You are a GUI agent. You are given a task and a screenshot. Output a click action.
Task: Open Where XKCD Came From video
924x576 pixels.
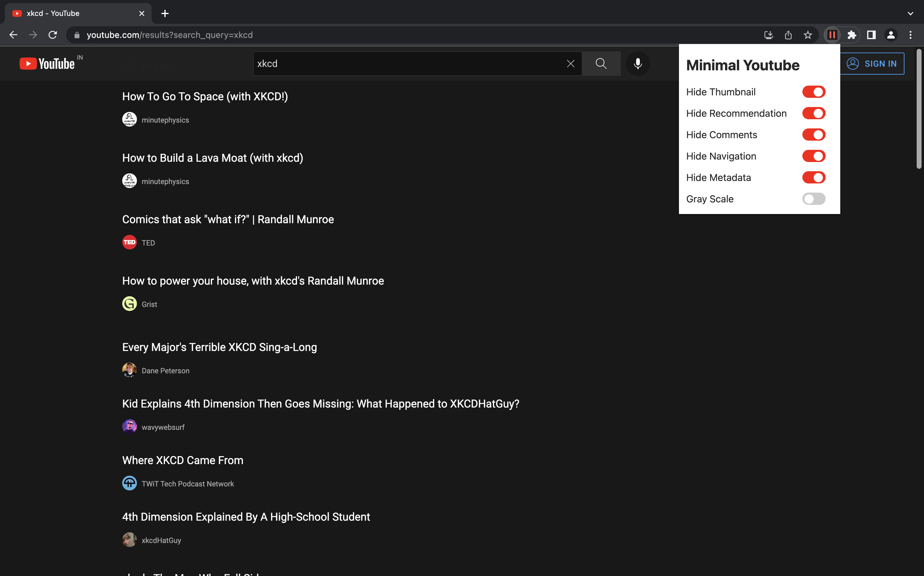[183, 460]
